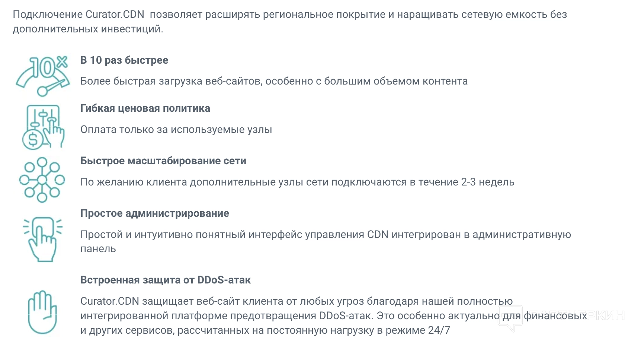Click the pricing sliders with dollar coin icon

43,127
